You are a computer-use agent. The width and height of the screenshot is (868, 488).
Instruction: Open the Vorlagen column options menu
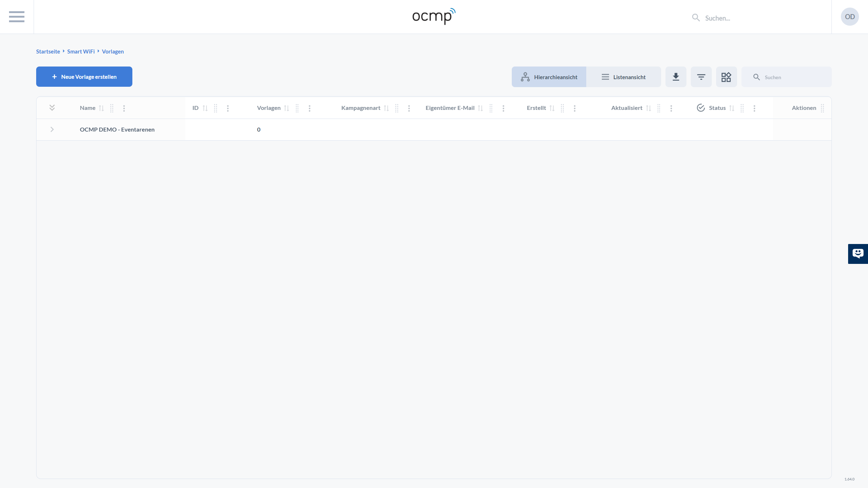pyautogui.click(x=309, y=108)
